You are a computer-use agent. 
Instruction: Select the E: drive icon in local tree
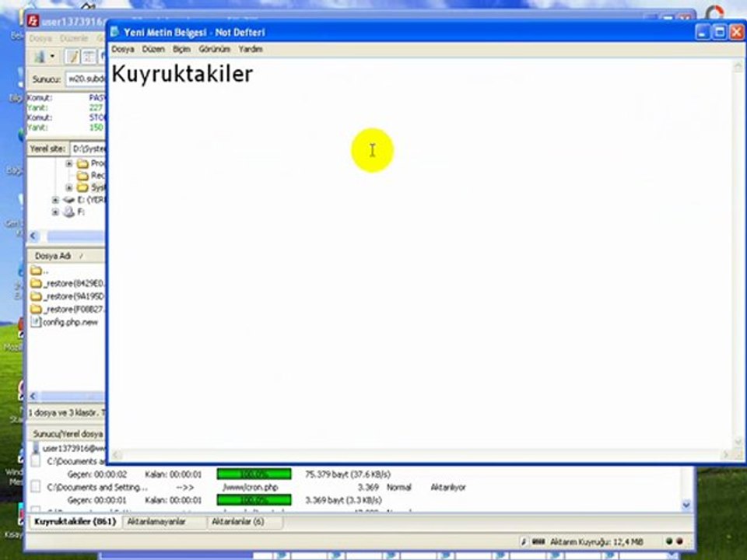(x=68, y=200)
